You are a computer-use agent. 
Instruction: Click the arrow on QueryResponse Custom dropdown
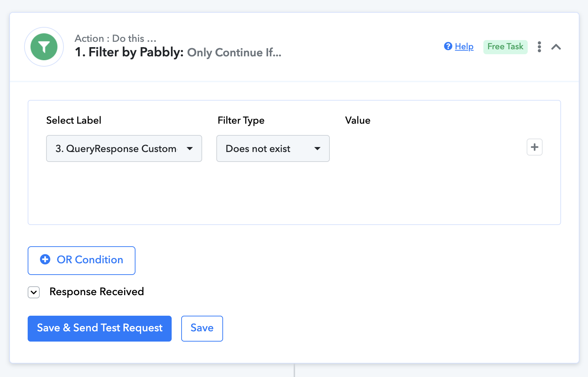(190, 148)
